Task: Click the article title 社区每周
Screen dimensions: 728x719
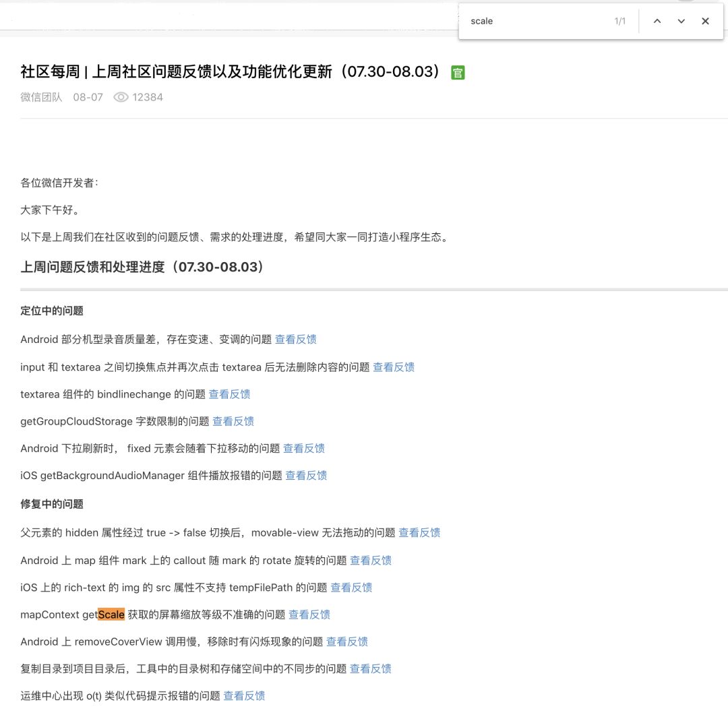Action: 231,71
